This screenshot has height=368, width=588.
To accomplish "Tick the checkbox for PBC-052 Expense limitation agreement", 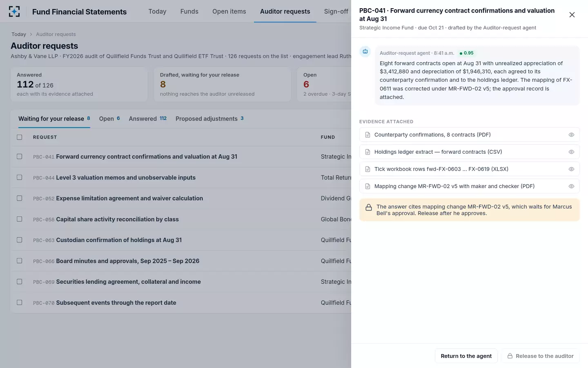I will (19, 198).
